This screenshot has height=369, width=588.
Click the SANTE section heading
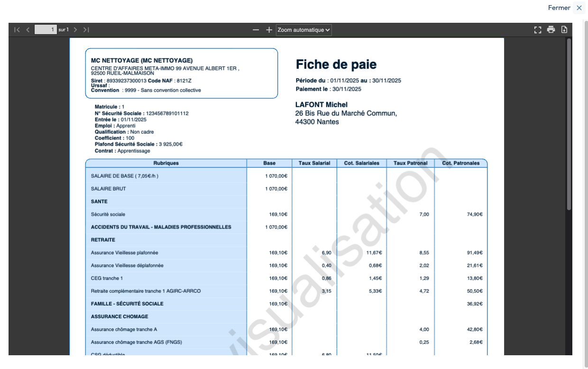pos(99,202)
